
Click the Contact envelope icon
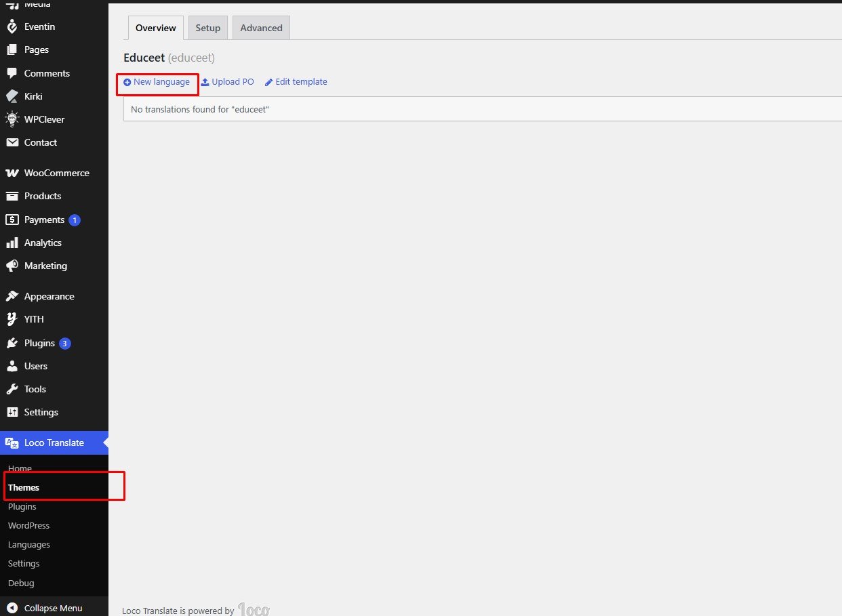(12, 142)
